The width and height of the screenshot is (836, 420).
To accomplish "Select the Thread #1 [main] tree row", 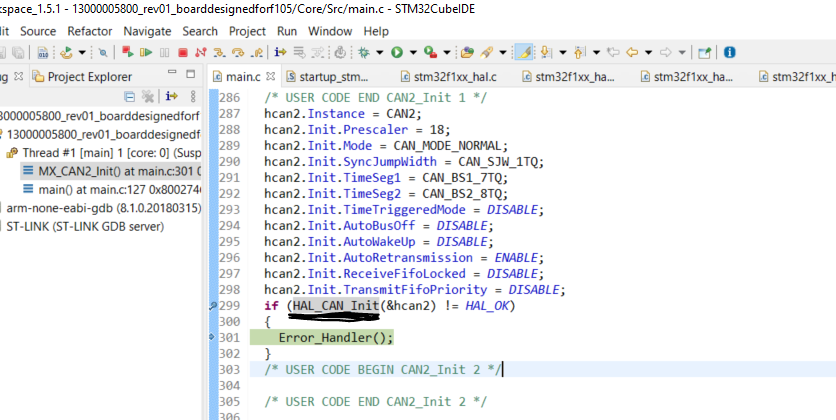I will click(103, 153).
